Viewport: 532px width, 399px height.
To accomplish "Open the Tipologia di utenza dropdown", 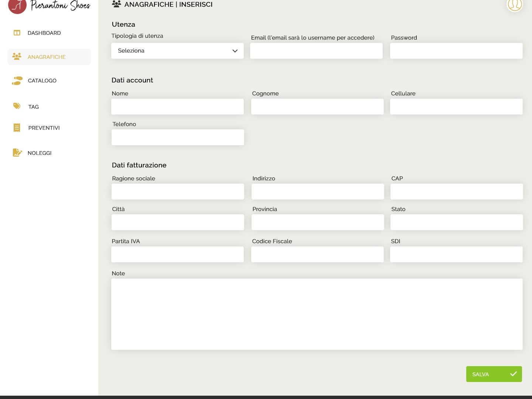I will [177, 51].
